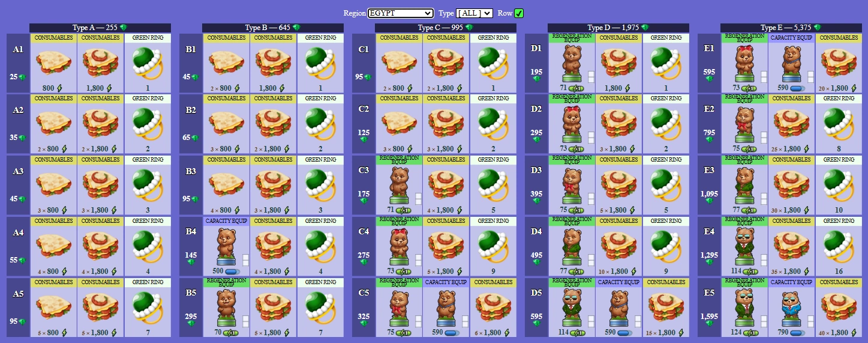Select the capacity equip bear in row B4

tap(226, 246)
